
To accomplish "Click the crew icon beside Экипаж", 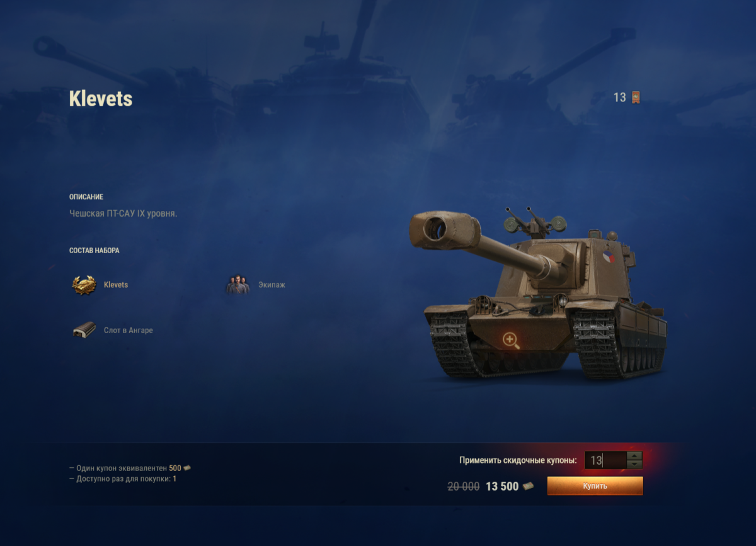I will click(x=238, y=285).
